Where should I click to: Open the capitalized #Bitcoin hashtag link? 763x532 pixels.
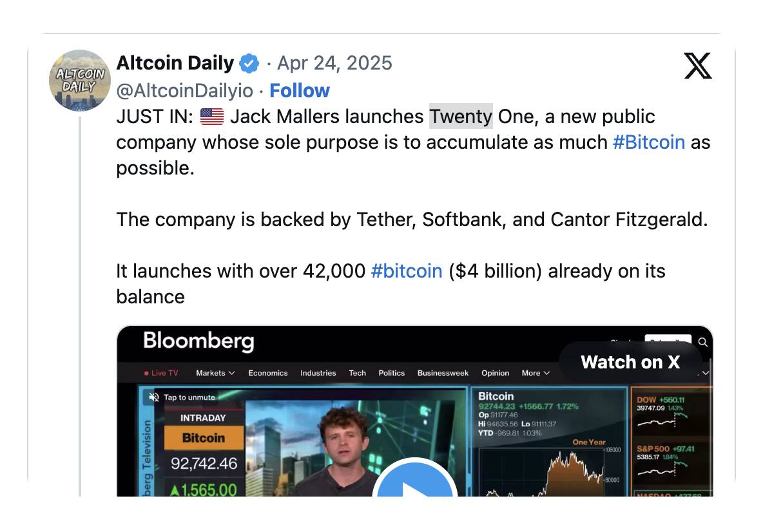click(x=648, y=142)
